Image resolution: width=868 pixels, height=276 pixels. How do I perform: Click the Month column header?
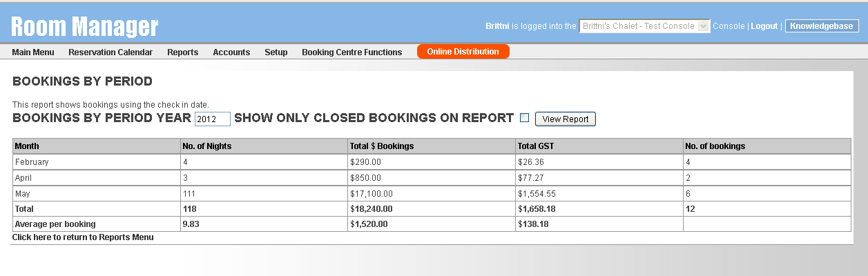click(27, 146)
